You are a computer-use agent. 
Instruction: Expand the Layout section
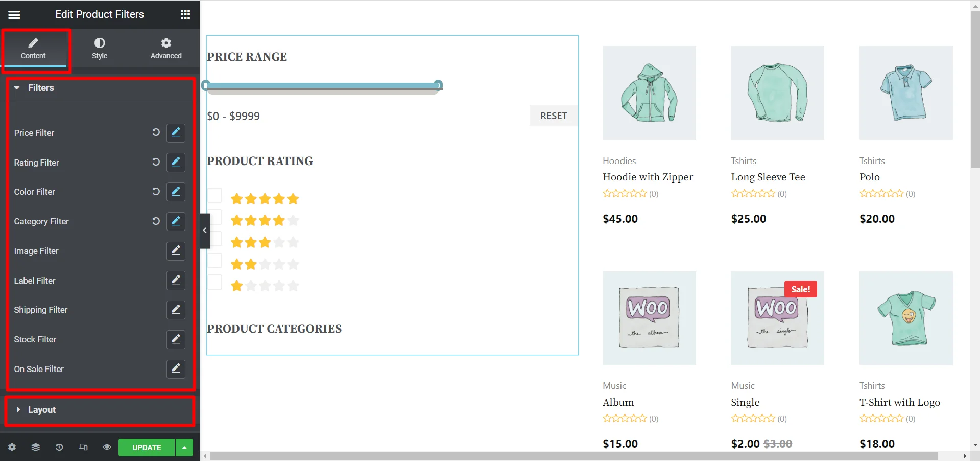(100, 410)
